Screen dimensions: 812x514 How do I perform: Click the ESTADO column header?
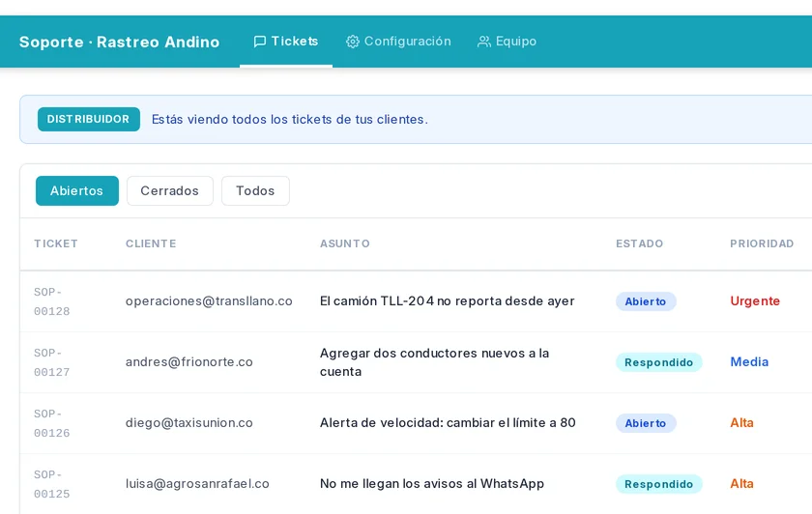tap(640, 243)
